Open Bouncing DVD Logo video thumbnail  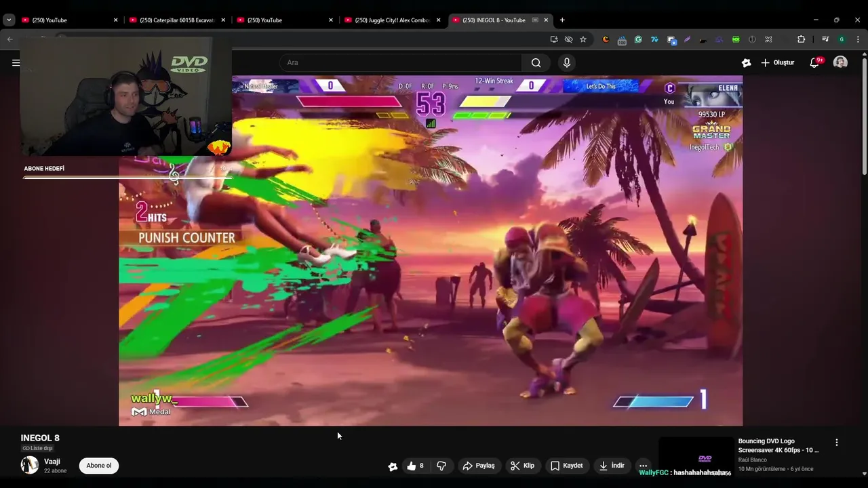click(x=695, y=457)
